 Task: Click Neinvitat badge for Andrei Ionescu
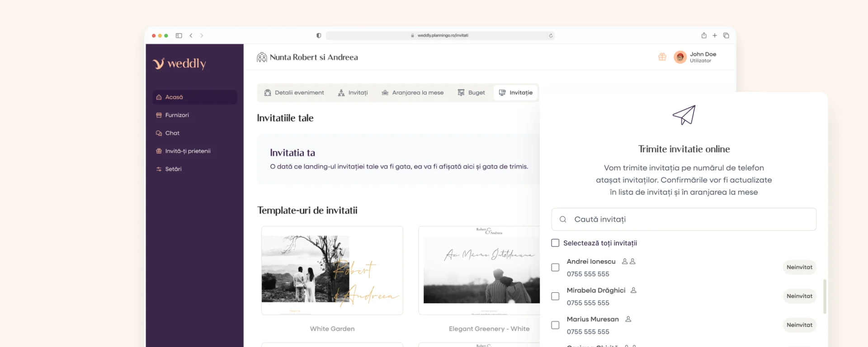[799, 267]
